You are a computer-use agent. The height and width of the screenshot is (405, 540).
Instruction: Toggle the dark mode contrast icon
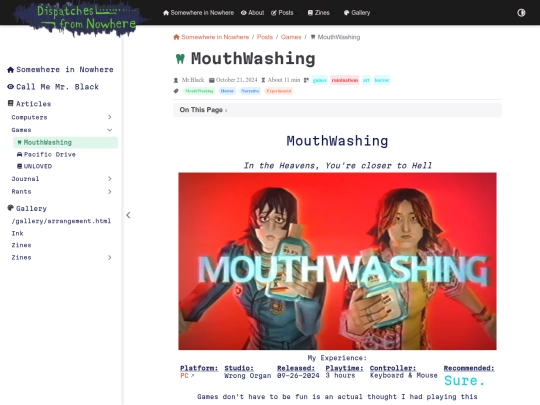(521, 13)
